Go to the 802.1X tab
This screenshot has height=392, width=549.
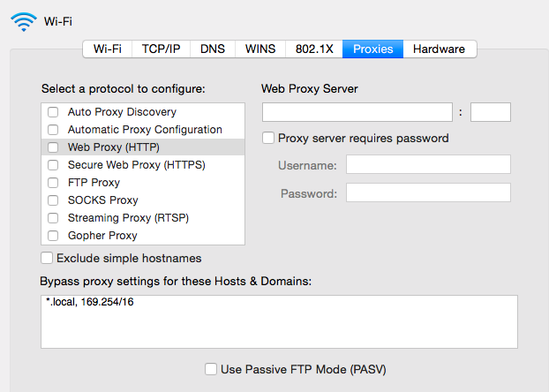pyautogui.click(x=314, y=49)
